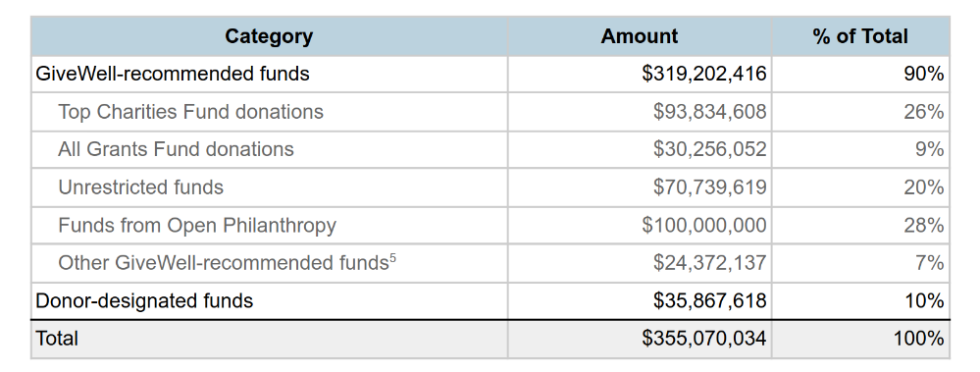Image resolution: width=980 pixels, height=372 pixels.
Task: Click the Funds from Open Philanthropy label
Action: (x=197, y=225)
